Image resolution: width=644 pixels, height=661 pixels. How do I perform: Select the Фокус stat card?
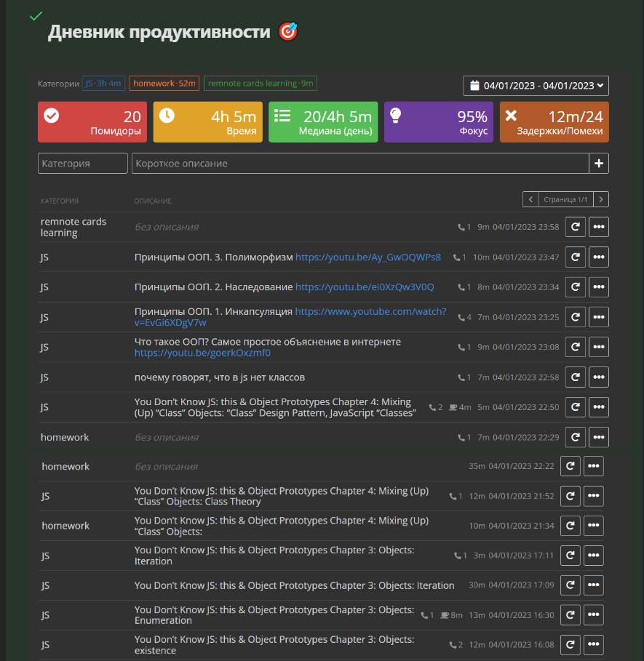coord(439,122)
